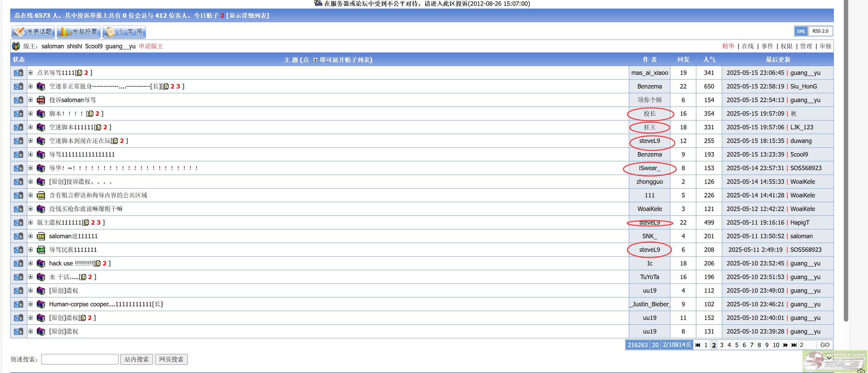
Task: Click the quick search text field
Action: [x=80, y=359]
